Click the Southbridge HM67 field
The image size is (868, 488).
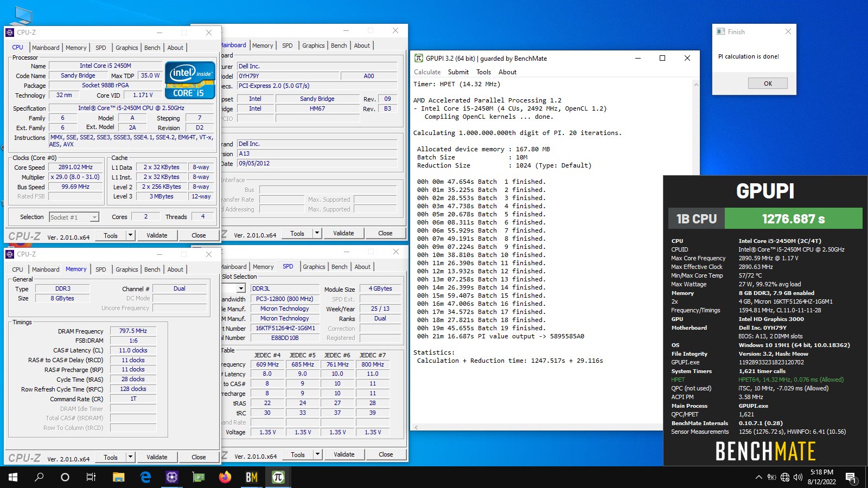[x=317, y=108]
